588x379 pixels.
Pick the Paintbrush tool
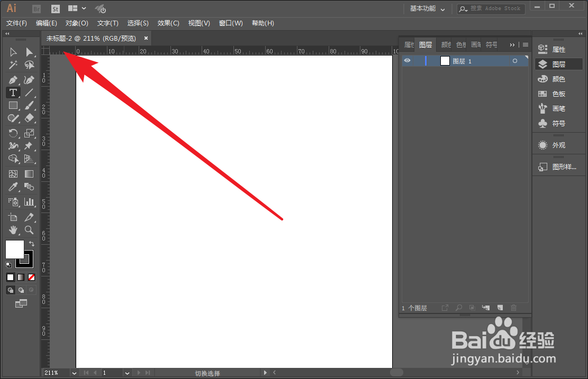point(29,106)
